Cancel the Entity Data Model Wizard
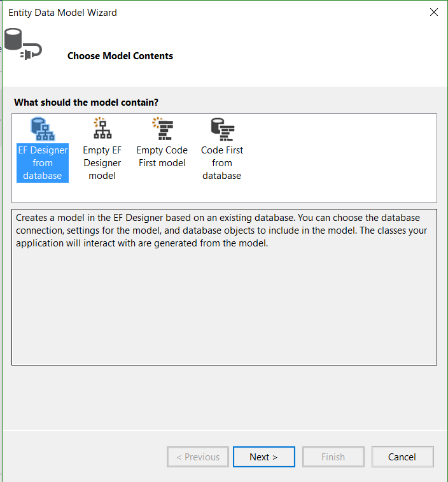The height and width of the screenshot is (482, 448). coord(403,457)
